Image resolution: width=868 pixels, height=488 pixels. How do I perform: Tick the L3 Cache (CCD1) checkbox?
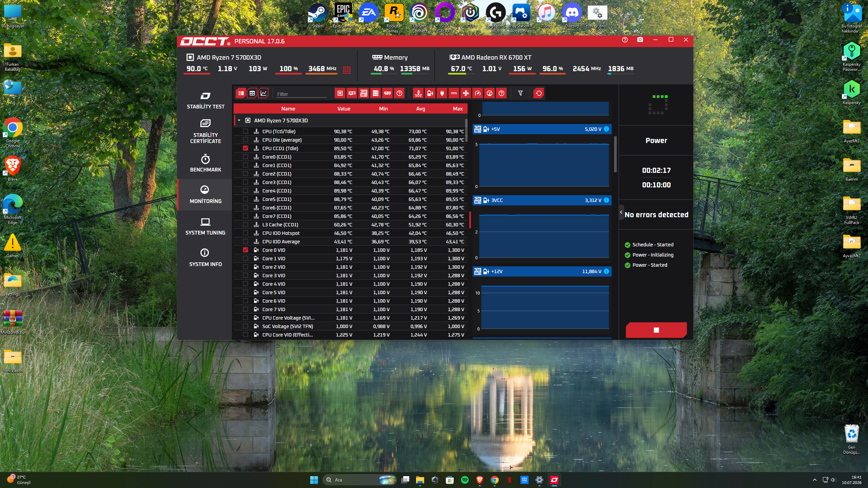click(x=245, y=225)
